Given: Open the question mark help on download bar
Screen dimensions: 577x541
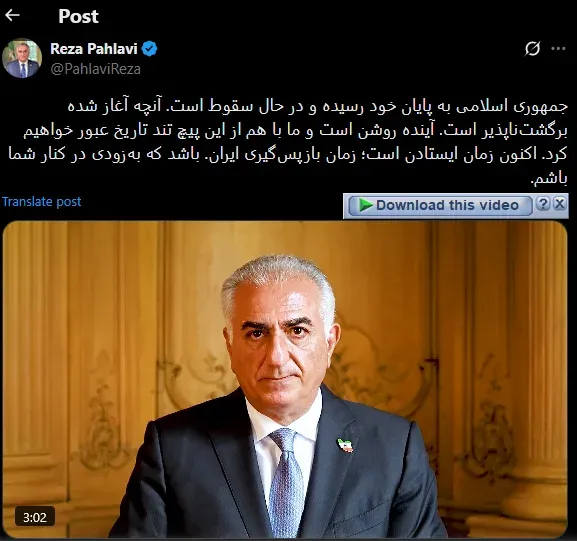Looking at the screenshot, I should point(543,204).
